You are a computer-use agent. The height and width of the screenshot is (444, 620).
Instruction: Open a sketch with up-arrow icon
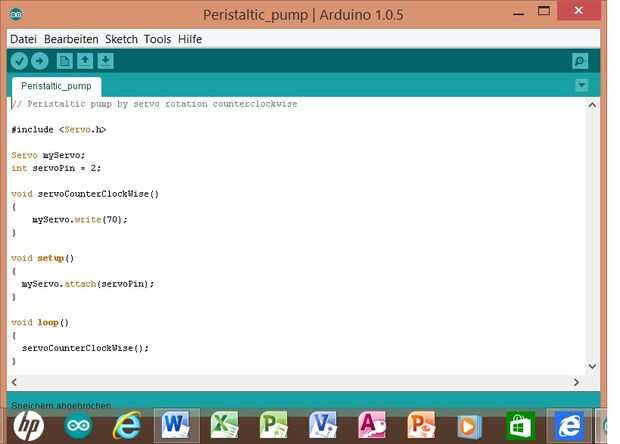click(x=85, y=61)
